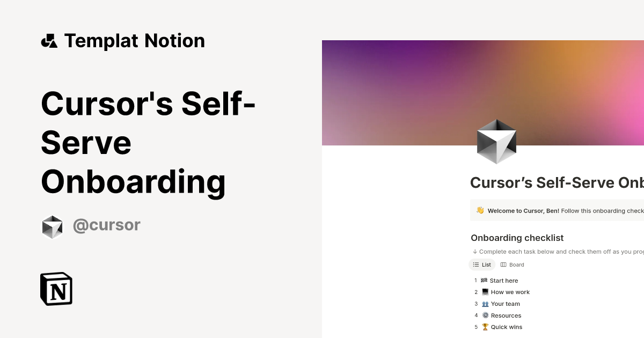Screen dimensions: 644x338
Task: Open the Quick wins checklist item
Action: coord(506,327)
